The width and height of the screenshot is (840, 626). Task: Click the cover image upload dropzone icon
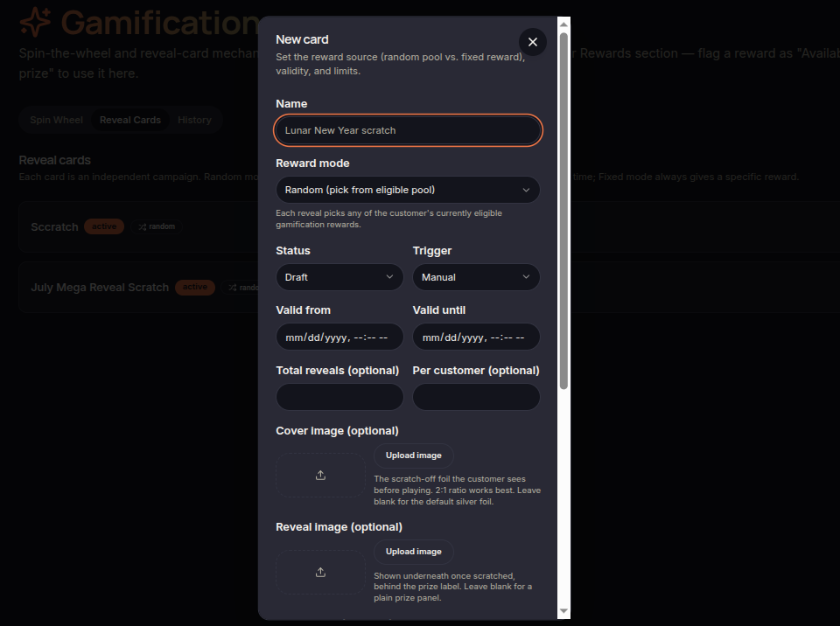pyautogui.click(x=320, y=475)
